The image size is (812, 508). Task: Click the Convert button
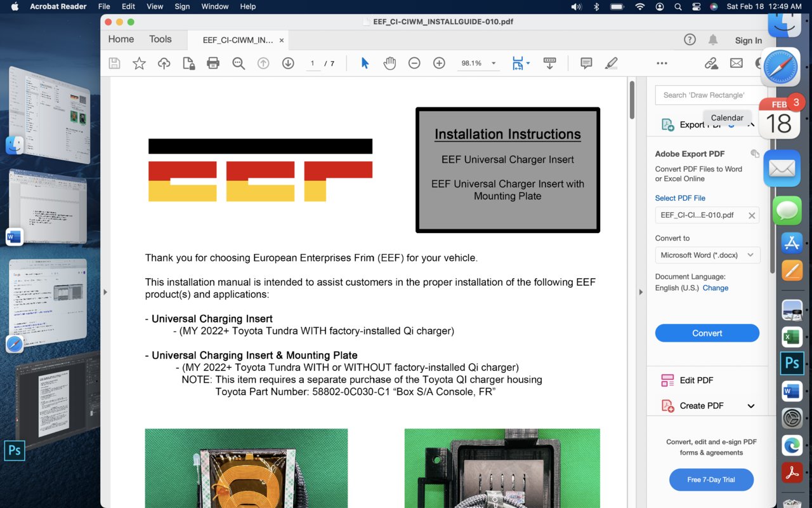[x=707, y=333]
